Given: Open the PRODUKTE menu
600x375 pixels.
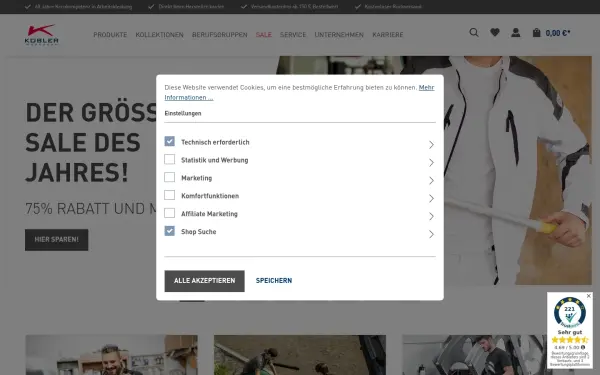Looking at the screenshot, I should (x=110, y=34).
